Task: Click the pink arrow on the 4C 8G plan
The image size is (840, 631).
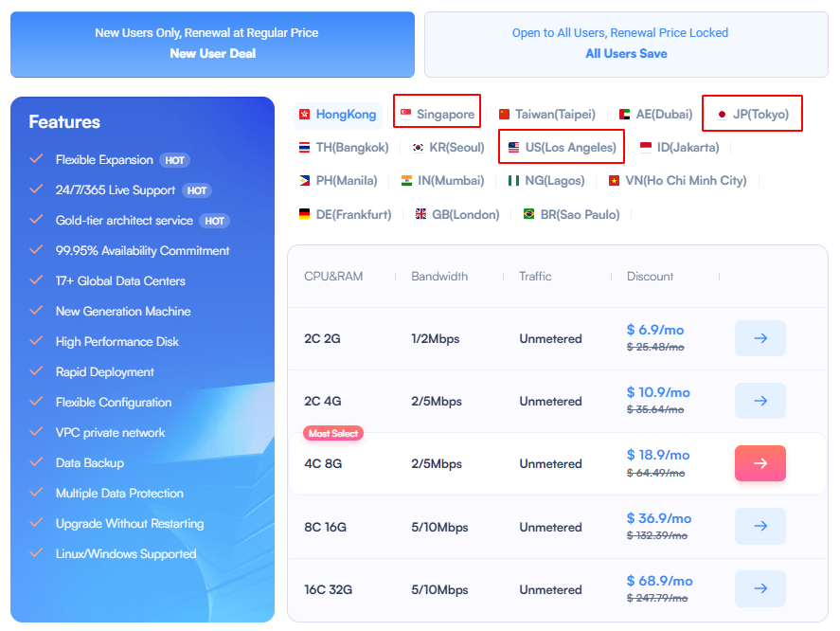Action: click(760, 463)
